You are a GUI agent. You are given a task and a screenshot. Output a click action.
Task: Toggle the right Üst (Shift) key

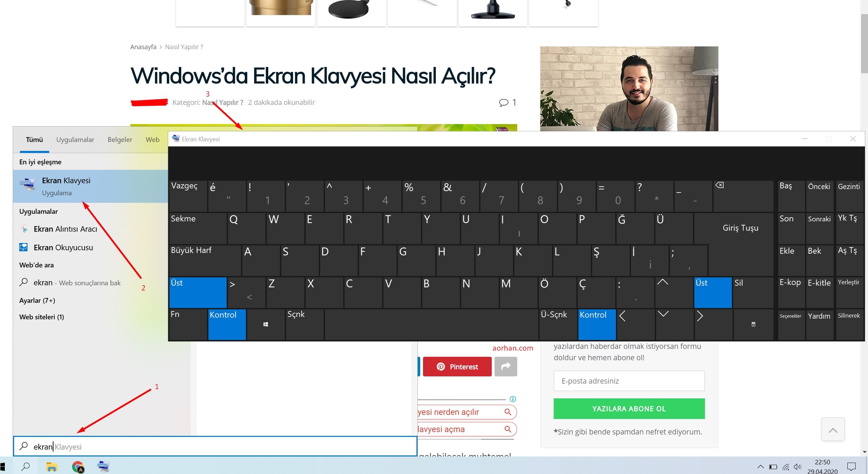click(713, 292)
